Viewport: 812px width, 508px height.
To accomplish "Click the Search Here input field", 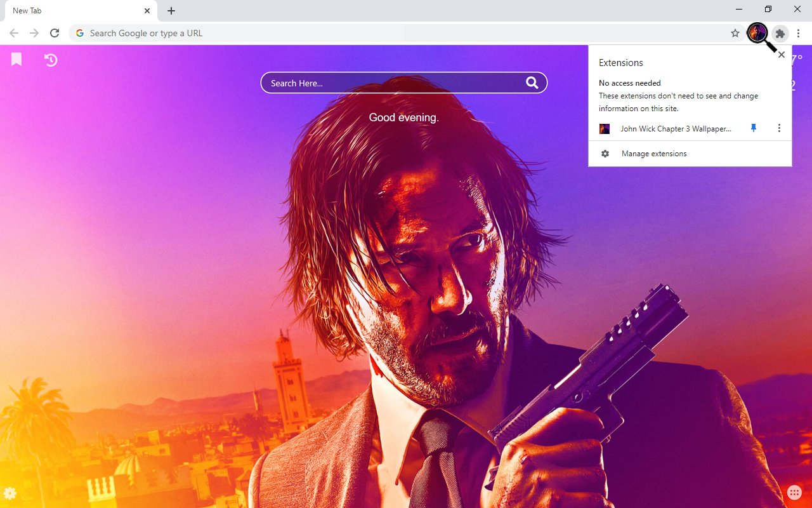I will (x=393, y=83).
